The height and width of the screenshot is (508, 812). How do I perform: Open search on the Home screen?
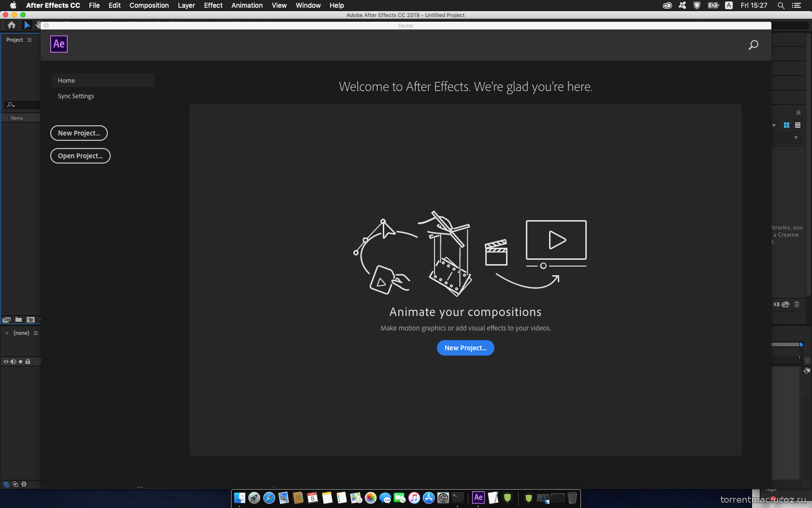754,45
